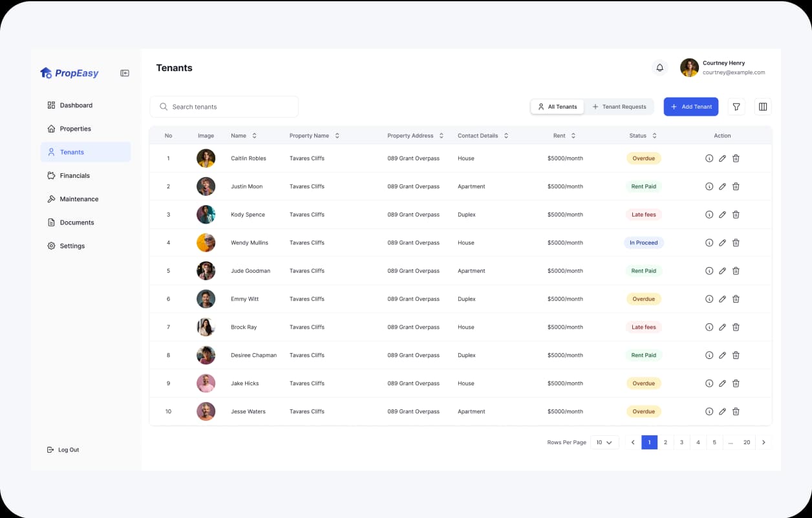Viewport: 812px width, 518px height.
Task: Sort by the Rent column
Action: click(573, 136)
